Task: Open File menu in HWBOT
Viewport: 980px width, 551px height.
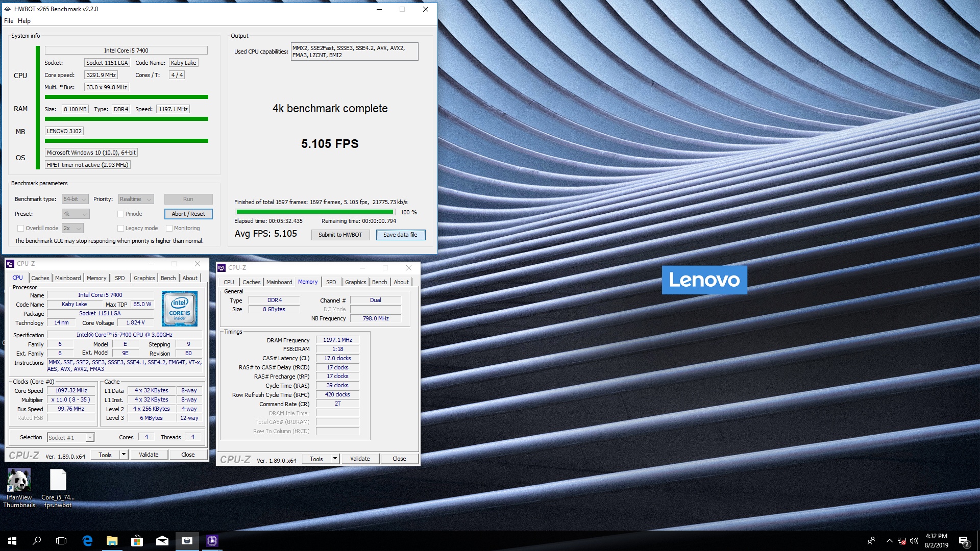Action: pyautogui.click(x=9, y=21)
